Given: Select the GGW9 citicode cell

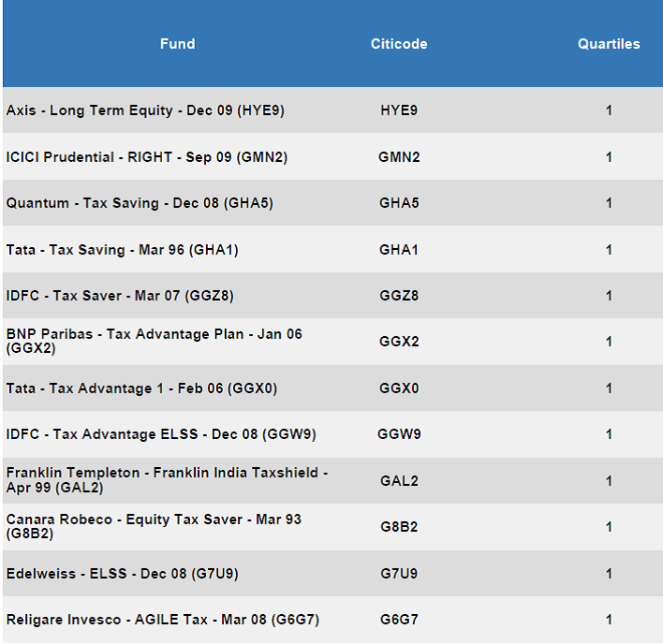Looking at the screenshot, I should pos(399,434).
